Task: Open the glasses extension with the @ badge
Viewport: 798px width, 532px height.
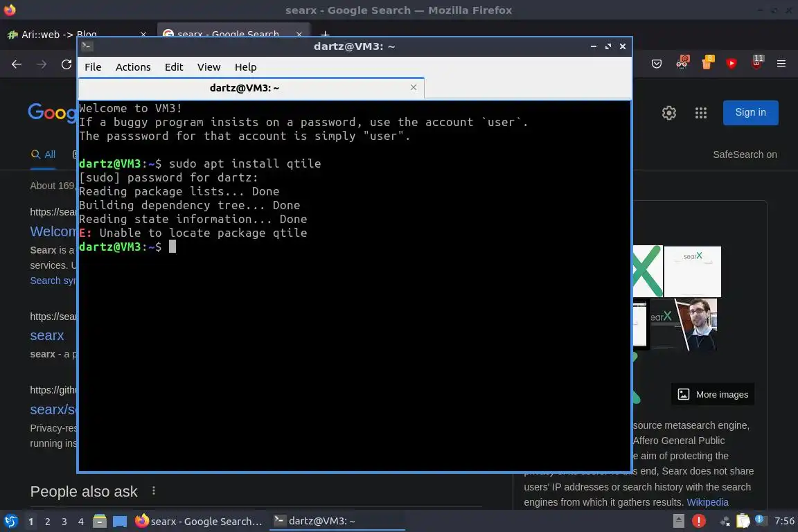Action: 682,62
